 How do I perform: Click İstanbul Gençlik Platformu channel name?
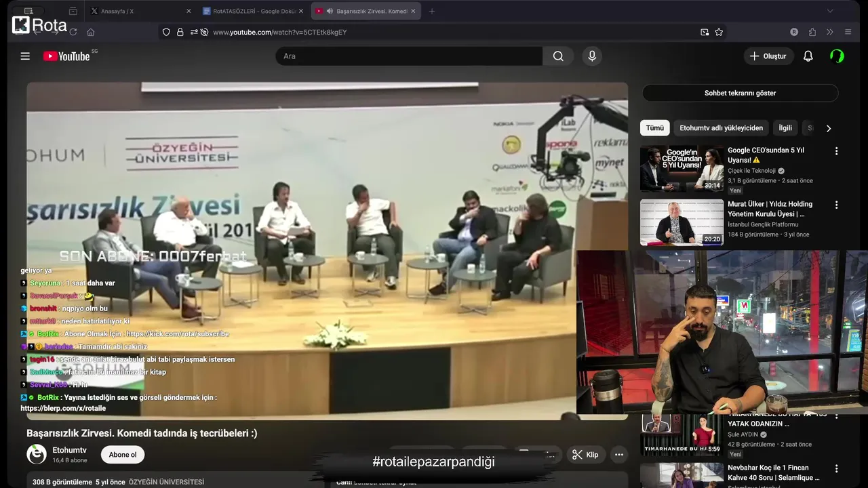click(x=763, y=224)
